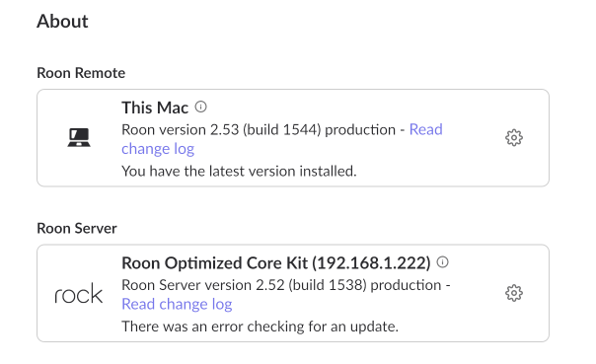Open the gear settings for Roon Server
This screenshot has height=364, width=596.
click(x=514, y=293)
